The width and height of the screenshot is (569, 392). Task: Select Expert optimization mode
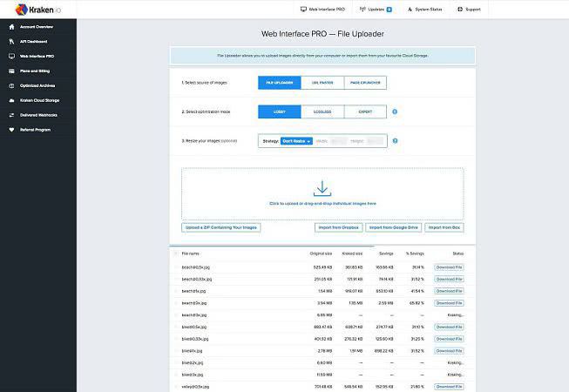(365, 112)
